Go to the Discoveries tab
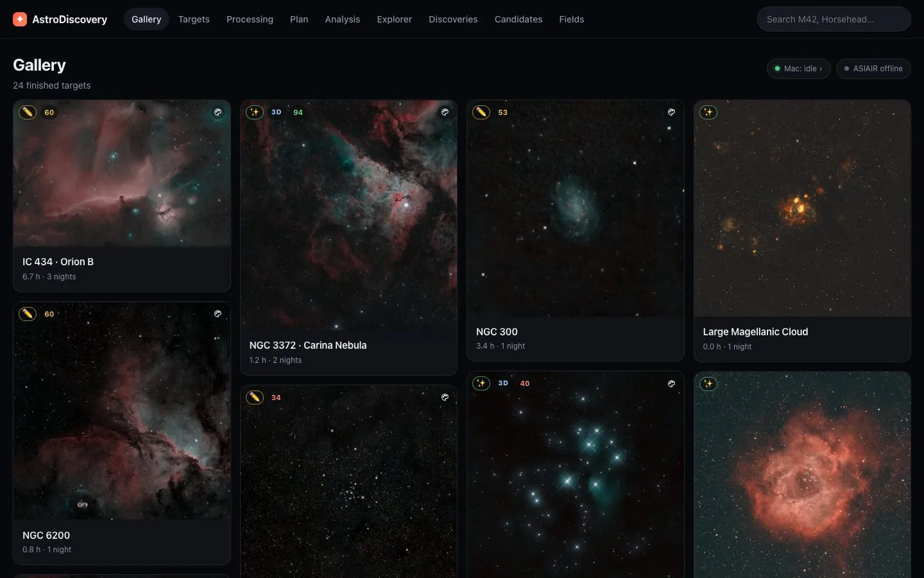Viewport: 924px width, 578px height. coord(453,19)
